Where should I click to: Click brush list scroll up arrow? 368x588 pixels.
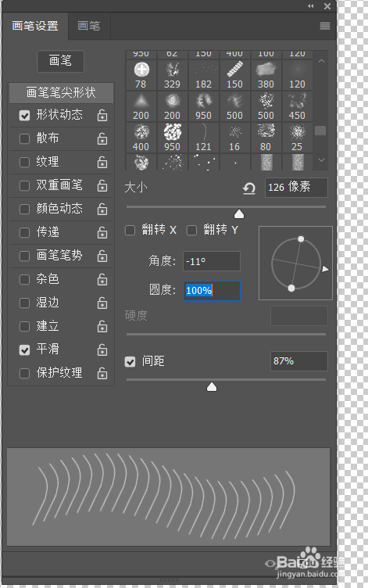point(321,61)
